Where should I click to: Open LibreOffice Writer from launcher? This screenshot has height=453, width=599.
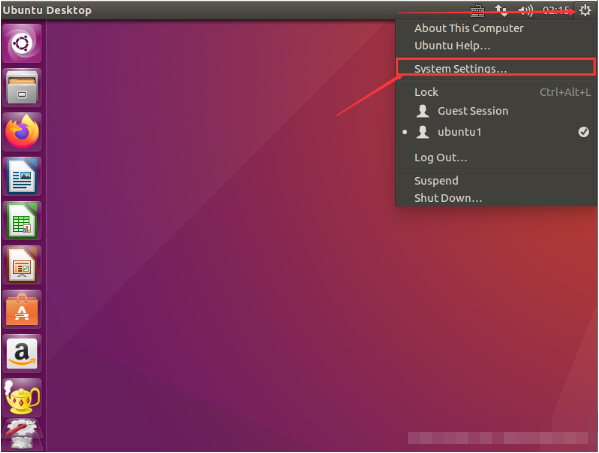pyautogui.click(x=22, y=176)
